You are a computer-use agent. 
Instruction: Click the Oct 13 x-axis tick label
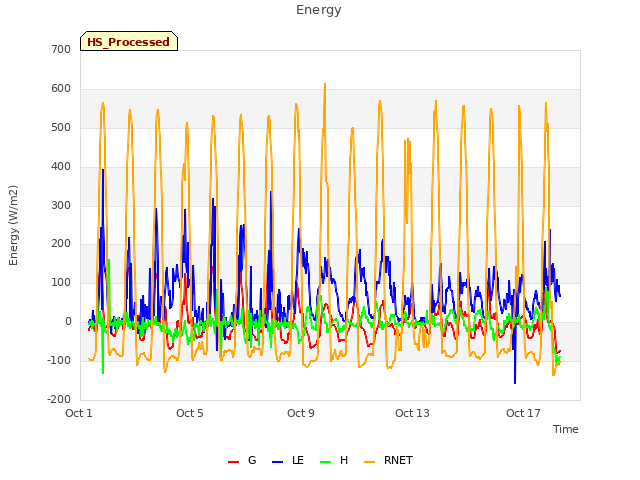pyautogui.click(x=412, y=413)
